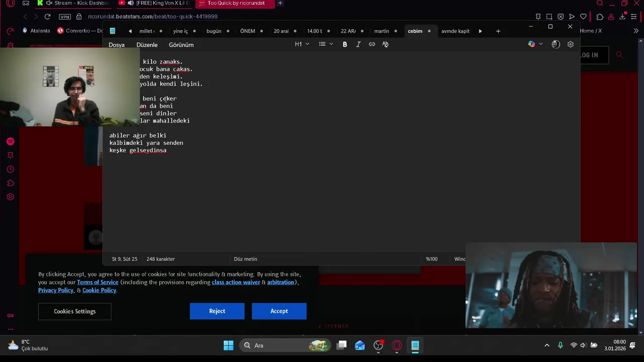
Task: Open Atalanta bookmark
Action: click(36, 31)
